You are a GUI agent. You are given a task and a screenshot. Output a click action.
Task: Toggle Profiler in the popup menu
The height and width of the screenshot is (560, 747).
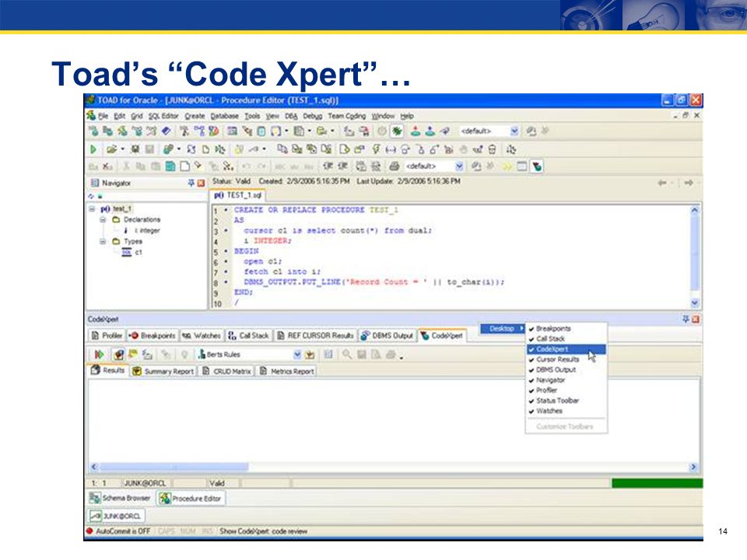pyautogui.click(x=566, y=390)
